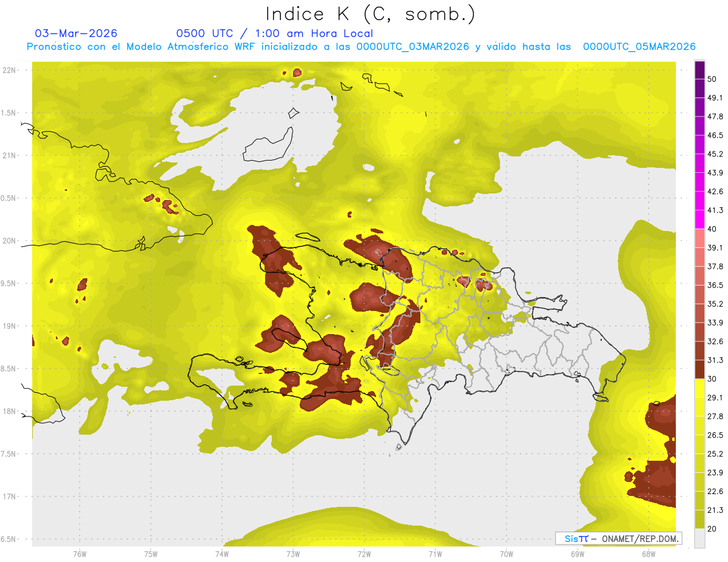Screen dimensions: 728x562
Task: Click the bright yellow swatch between 29.1 and 30
Action: click(700, 388)
